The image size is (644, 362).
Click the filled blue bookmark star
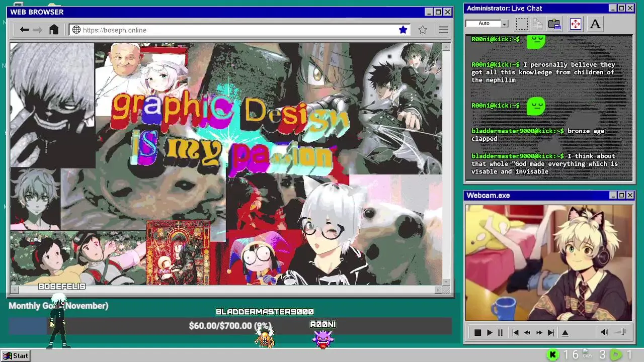tap(403, 30)
